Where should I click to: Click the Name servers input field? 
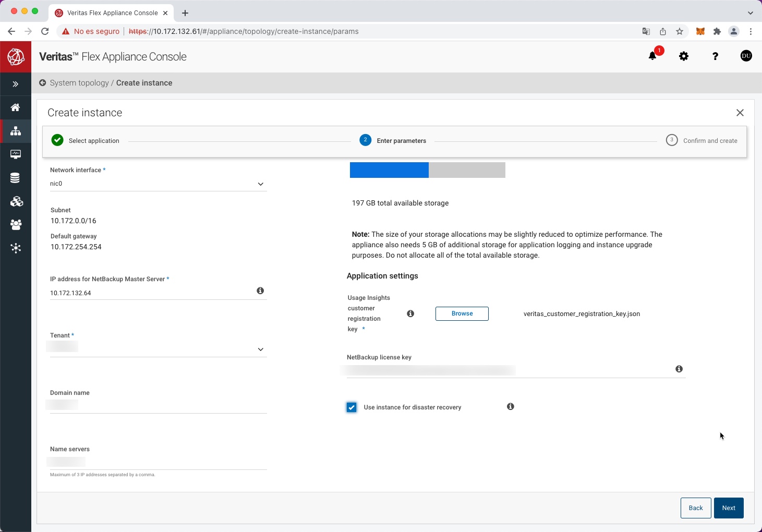158,462
